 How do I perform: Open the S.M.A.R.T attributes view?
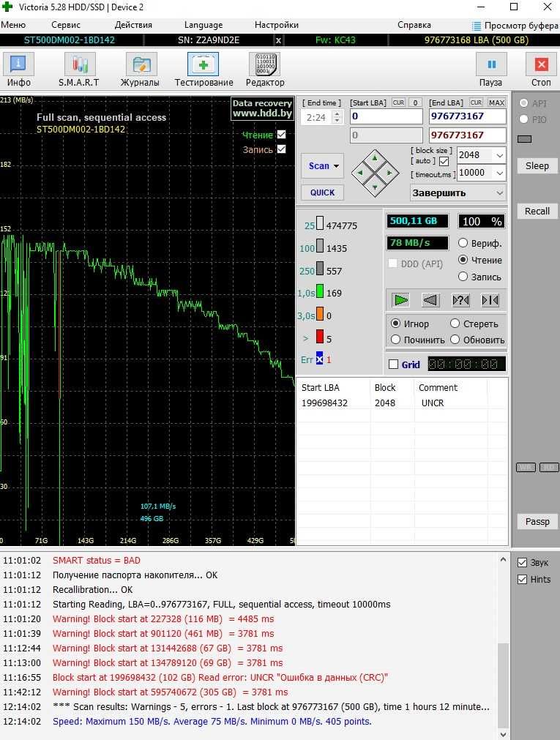[79, 70]
